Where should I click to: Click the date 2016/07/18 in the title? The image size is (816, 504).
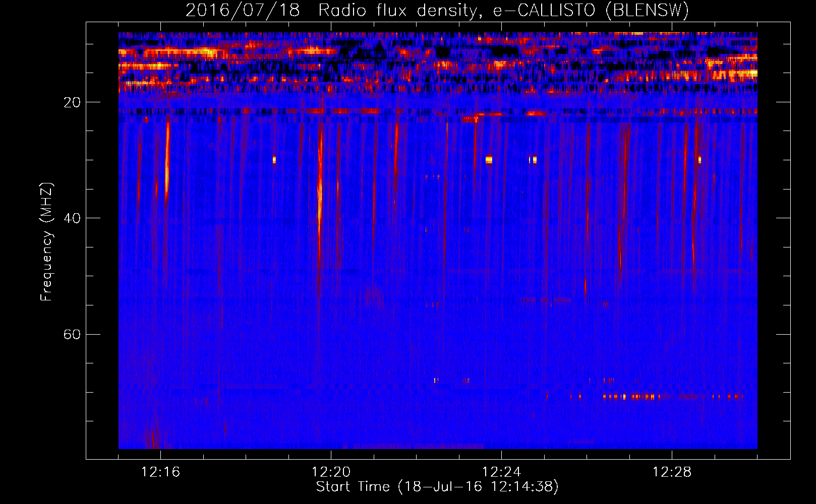pos(243,10)
